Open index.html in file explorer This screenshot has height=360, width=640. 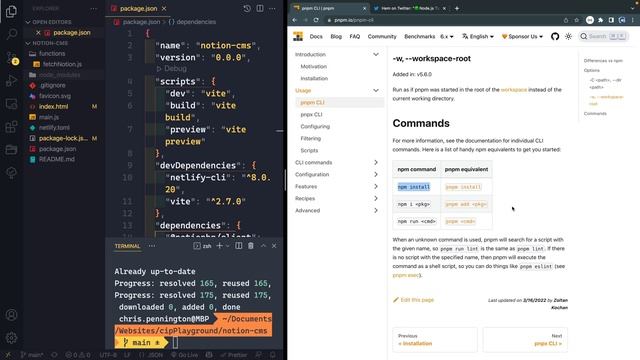point(53,107)
